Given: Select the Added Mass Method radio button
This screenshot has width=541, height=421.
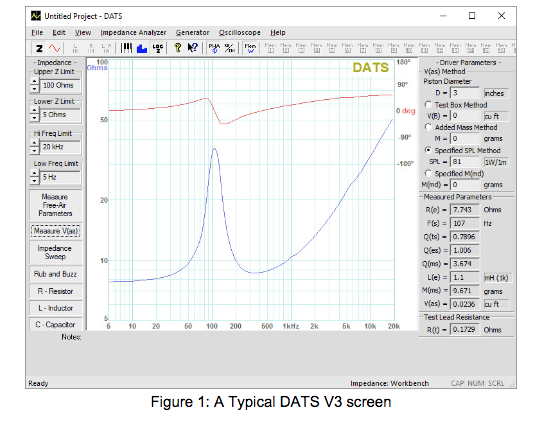Looking at the screenshot, I should click(428, 127).
